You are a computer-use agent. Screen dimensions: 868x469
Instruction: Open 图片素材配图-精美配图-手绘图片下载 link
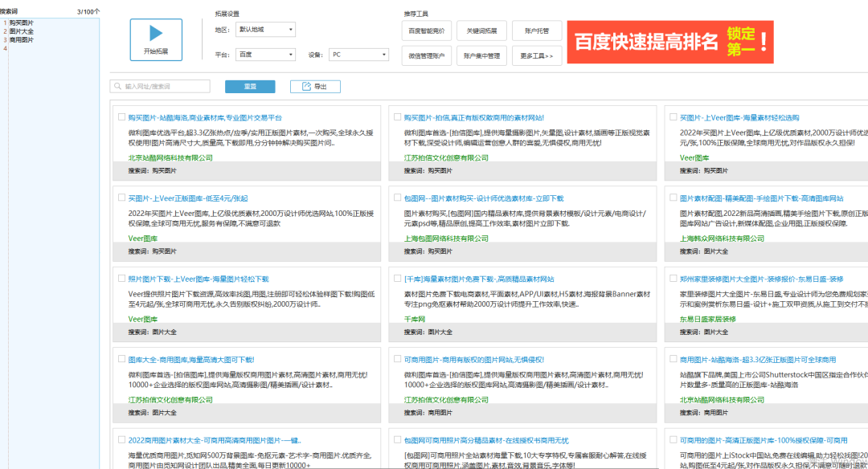(x=762, y=198)
